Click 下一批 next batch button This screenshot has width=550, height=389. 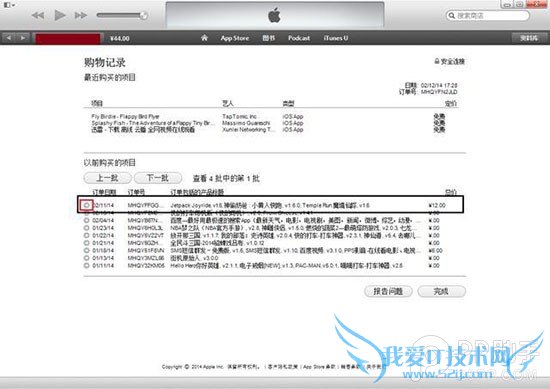158,178
